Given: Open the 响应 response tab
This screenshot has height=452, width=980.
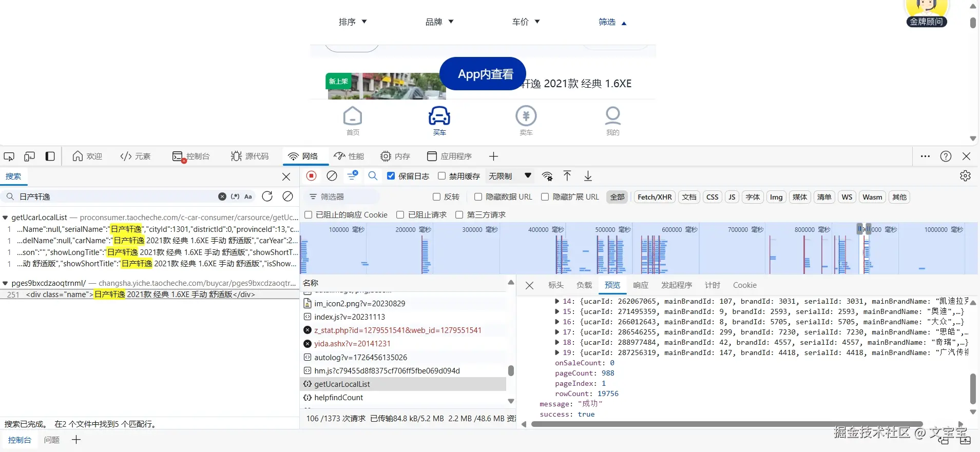Looking at the screenshot, I should coord(641,285).
